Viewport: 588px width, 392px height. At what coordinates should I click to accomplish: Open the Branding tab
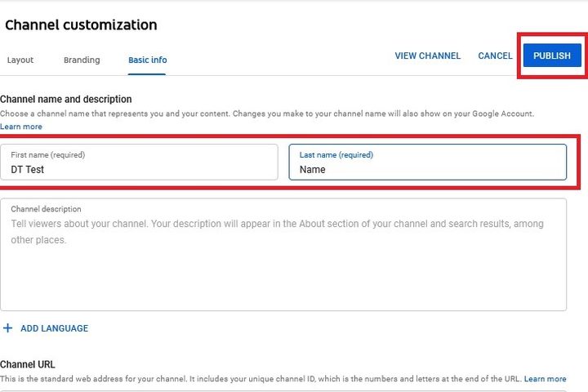coord(82,60)
